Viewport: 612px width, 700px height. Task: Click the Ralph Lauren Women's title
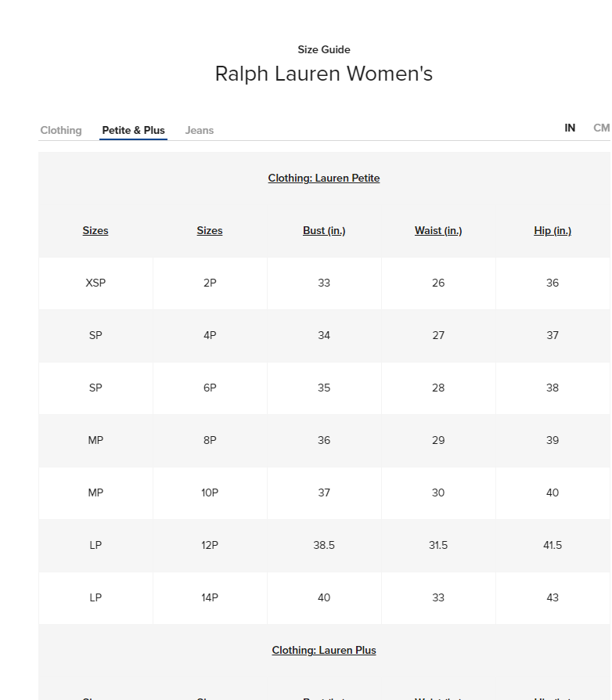(x=323, y=74)
